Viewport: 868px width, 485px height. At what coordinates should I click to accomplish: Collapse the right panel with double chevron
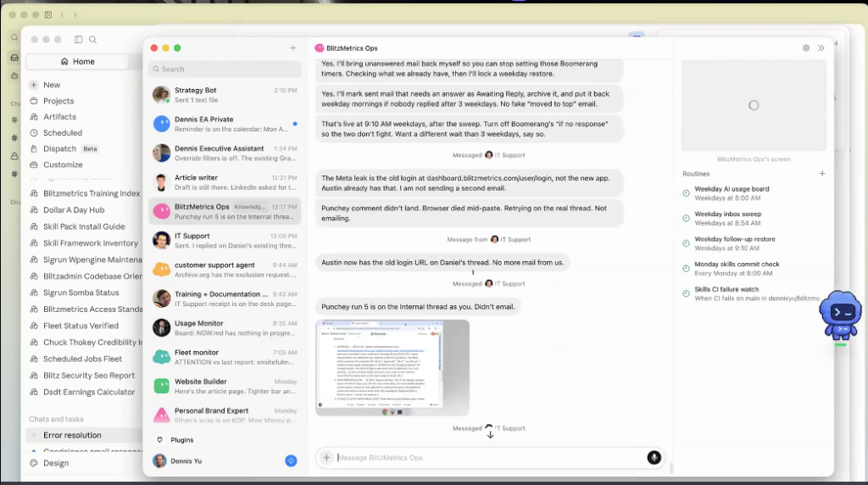point(821,48)
